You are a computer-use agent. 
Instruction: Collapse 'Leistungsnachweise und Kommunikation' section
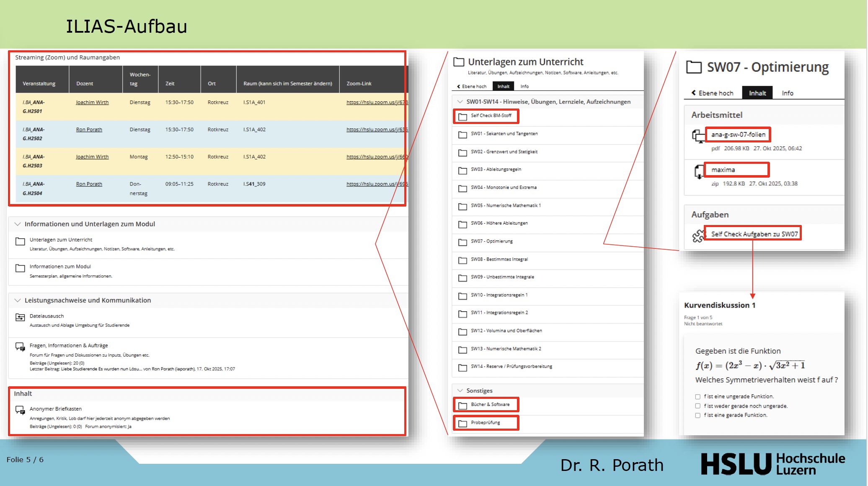coord(18,300)
